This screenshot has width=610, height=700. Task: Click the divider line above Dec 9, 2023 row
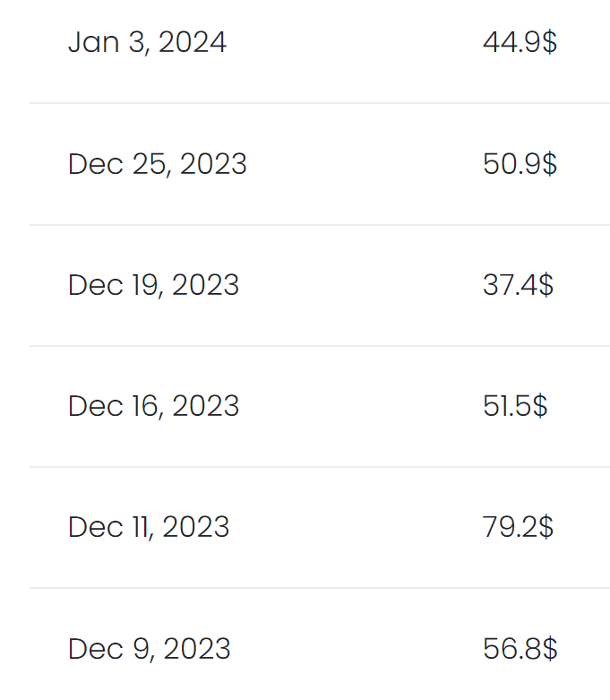[x=320, y=588]
